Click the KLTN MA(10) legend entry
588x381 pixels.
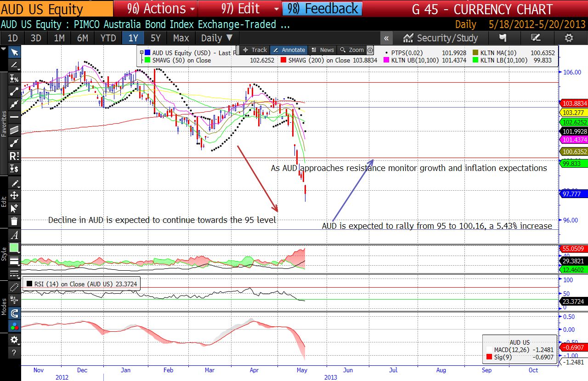pos(514,53)
